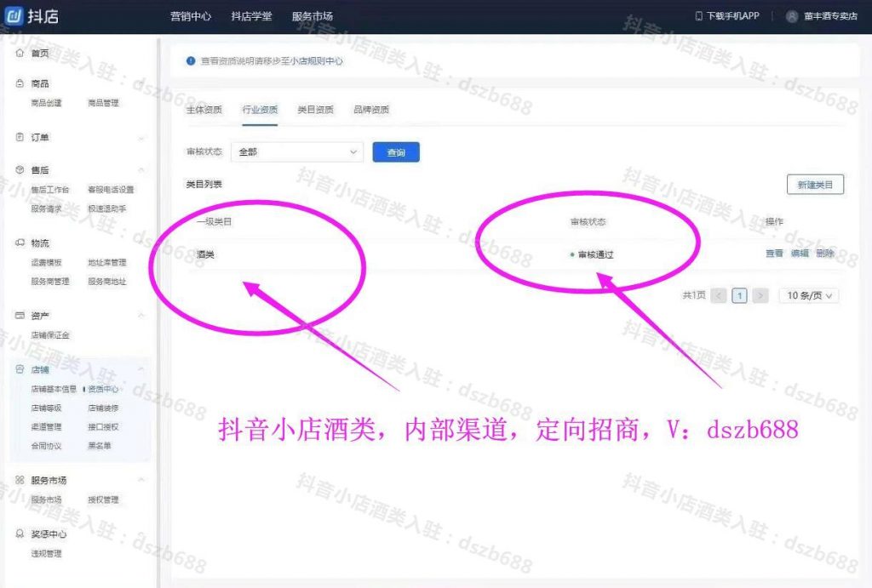Open the 首页 home icon

click(20, 53)
